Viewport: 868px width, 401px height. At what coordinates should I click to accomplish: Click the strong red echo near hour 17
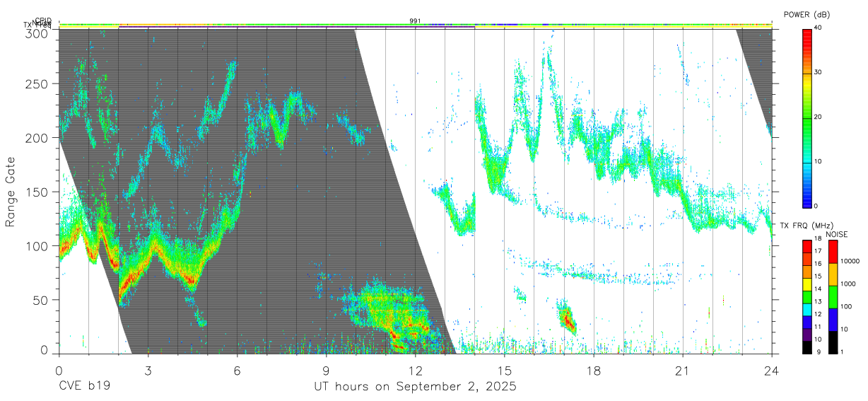tap(568, 319)
